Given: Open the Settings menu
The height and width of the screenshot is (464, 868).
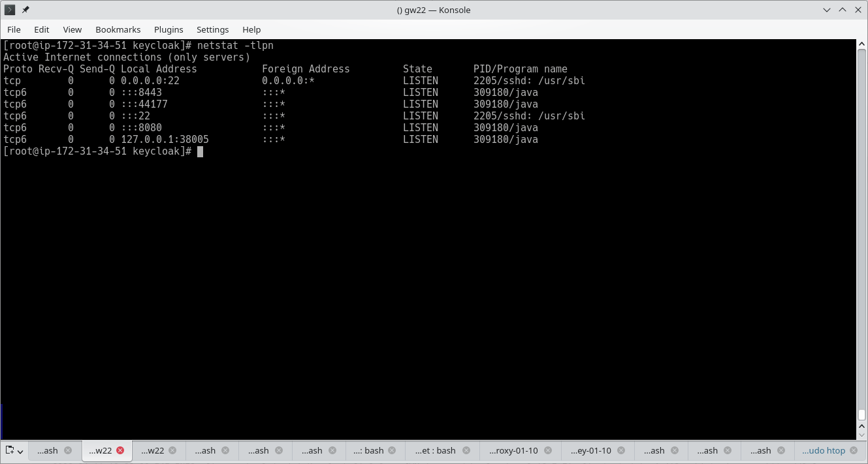Looking at the screenshot, I should click(212, 29).
